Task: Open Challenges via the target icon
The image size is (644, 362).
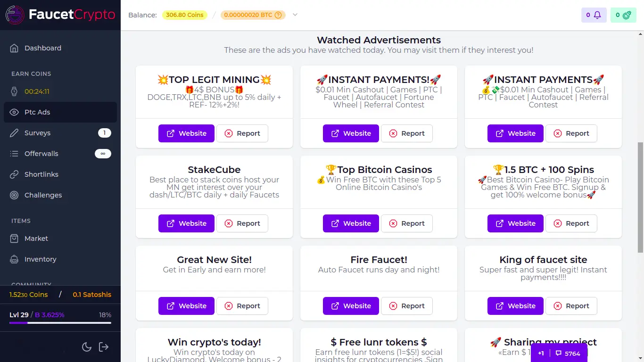Action: 14,195
